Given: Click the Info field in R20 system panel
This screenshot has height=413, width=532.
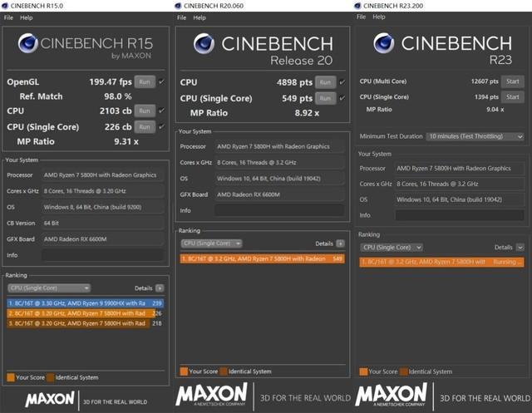Looking at the screenshot, I should tap(279, 210).
